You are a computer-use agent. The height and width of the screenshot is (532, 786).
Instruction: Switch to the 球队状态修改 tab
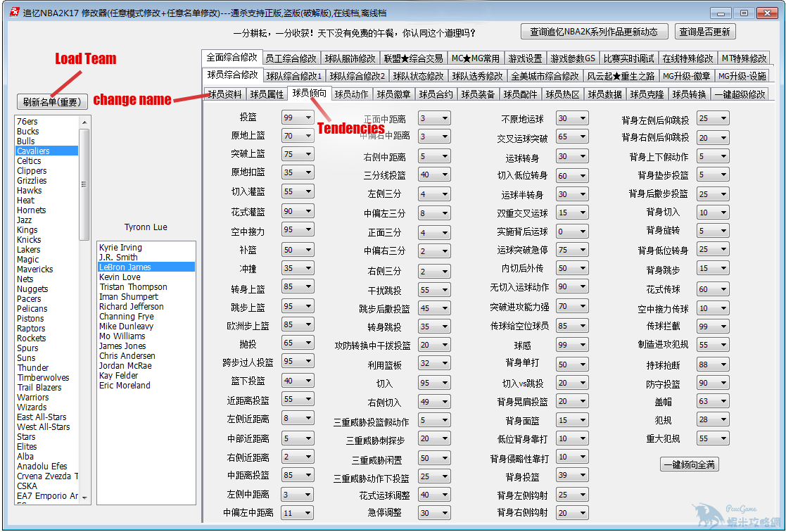[418, 76]
